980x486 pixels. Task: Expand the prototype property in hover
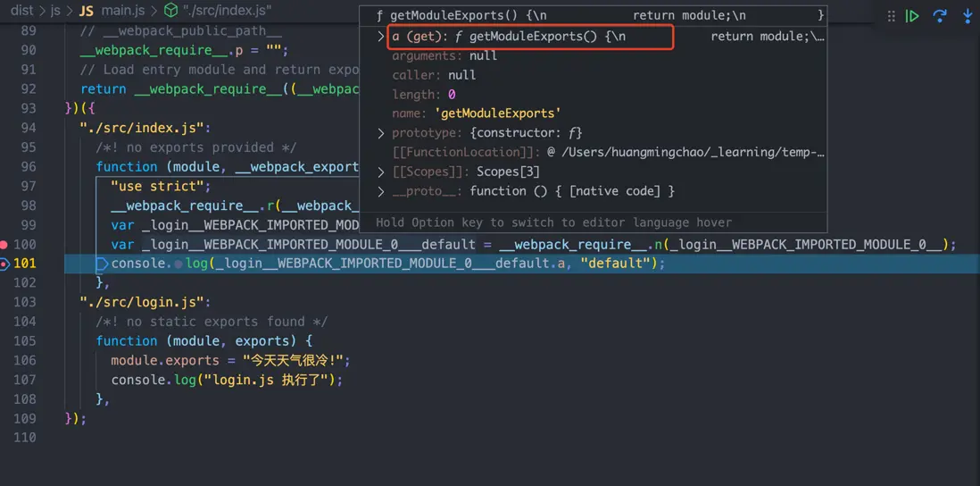(x=380, y=133)
